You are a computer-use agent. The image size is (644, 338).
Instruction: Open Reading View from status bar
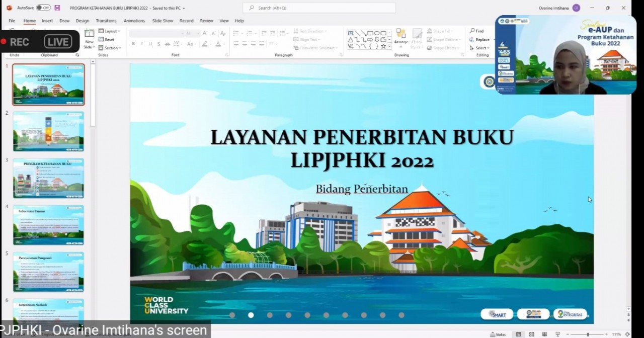(x=544, y=334)
